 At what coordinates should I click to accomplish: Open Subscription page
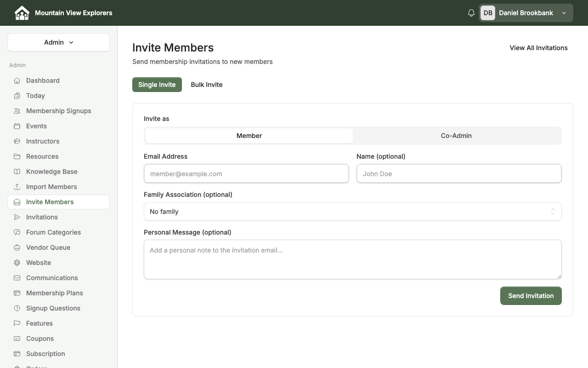click(x=58, y=354)
